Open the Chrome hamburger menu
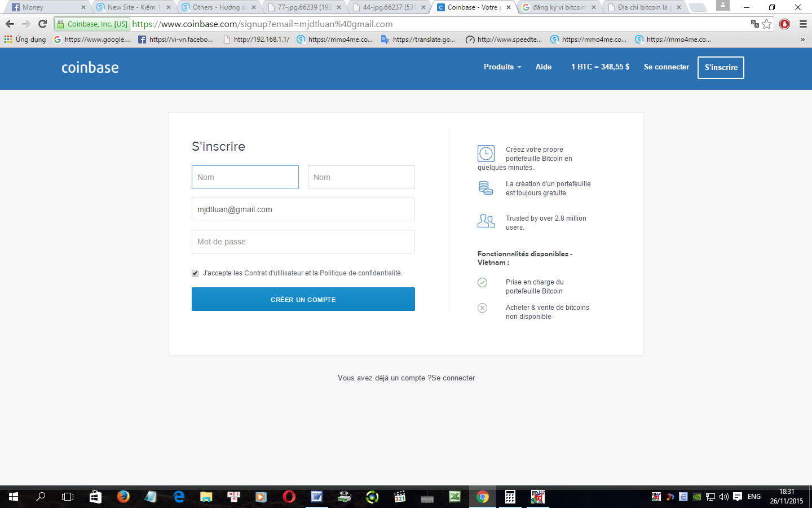The height and width of the screenshot is (508, 812). coord(803,24)
